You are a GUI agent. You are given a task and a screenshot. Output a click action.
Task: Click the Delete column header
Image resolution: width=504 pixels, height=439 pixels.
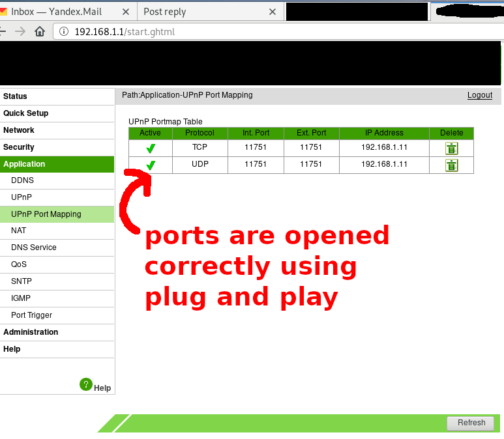[x=451, y=134]
